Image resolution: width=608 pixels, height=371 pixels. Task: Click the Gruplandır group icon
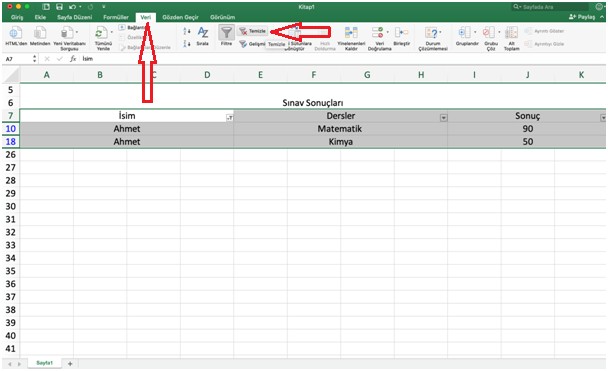pos(465,33)
